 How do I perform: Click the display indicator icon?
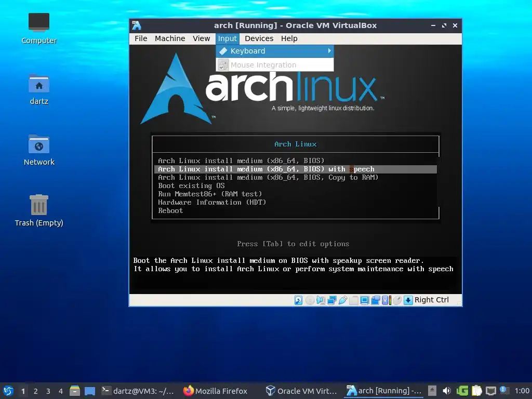[x=364, y=300]
